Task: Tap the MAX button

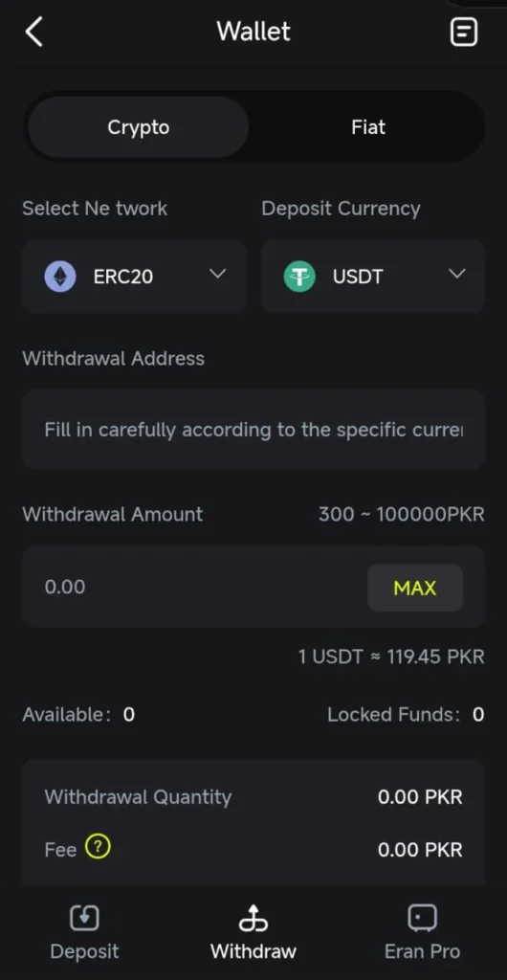Action: tap(414, 588)
